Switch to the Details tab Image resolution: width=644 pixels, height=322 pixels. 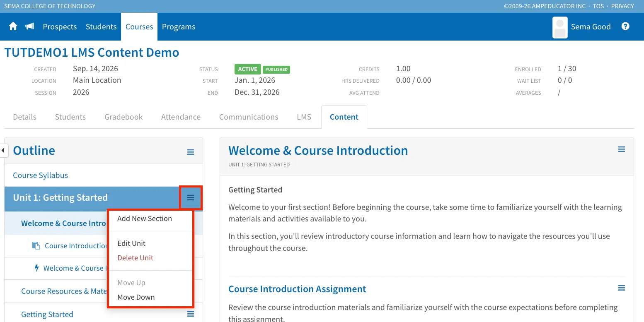(25, 117)
